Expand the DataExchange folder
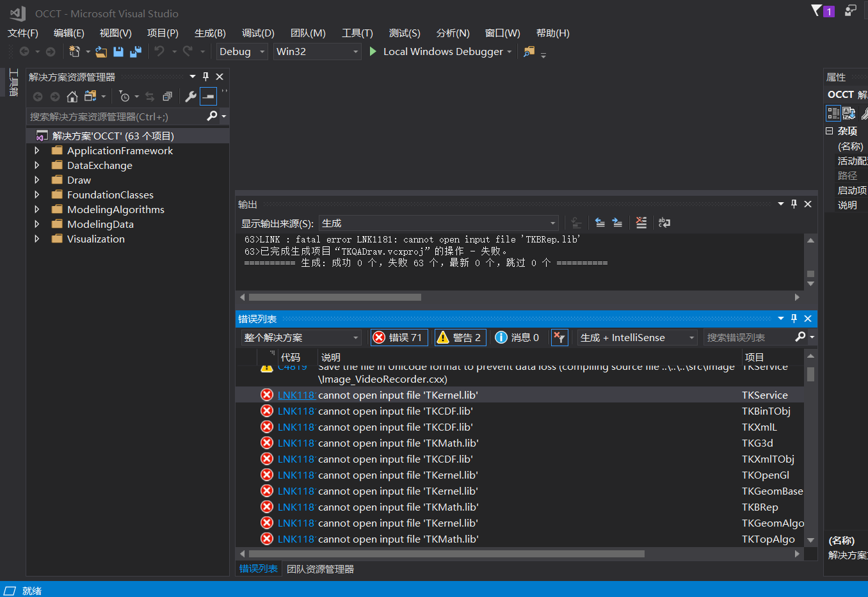Image resolution: width=868 pixels, height=597 pixels. click(37, 165)
